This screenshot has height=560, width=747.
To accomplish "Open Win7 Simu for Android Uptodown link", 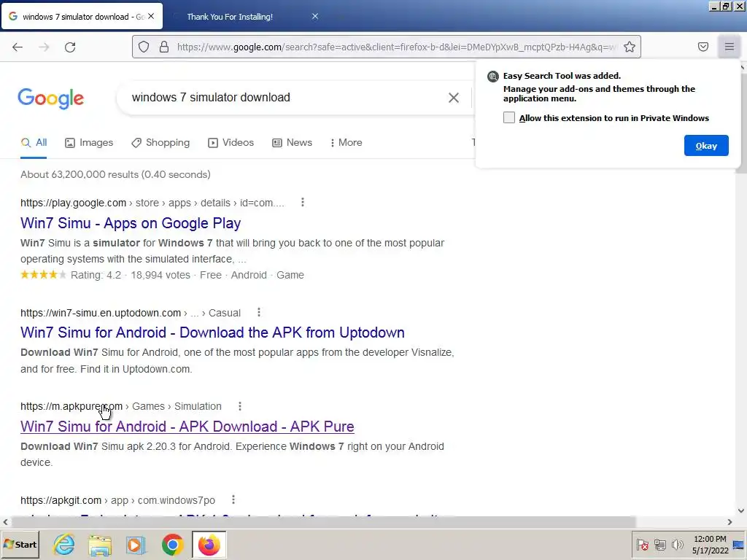I will pos(212,332).
